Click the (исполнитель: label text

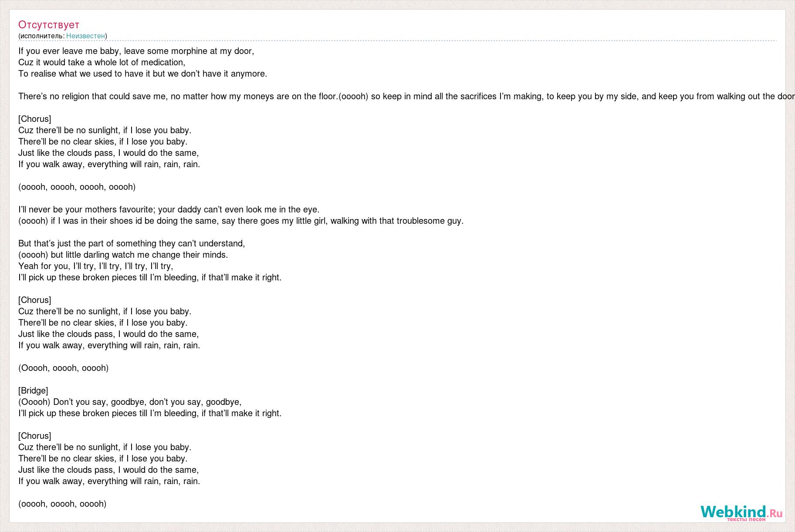pos(41,36)
